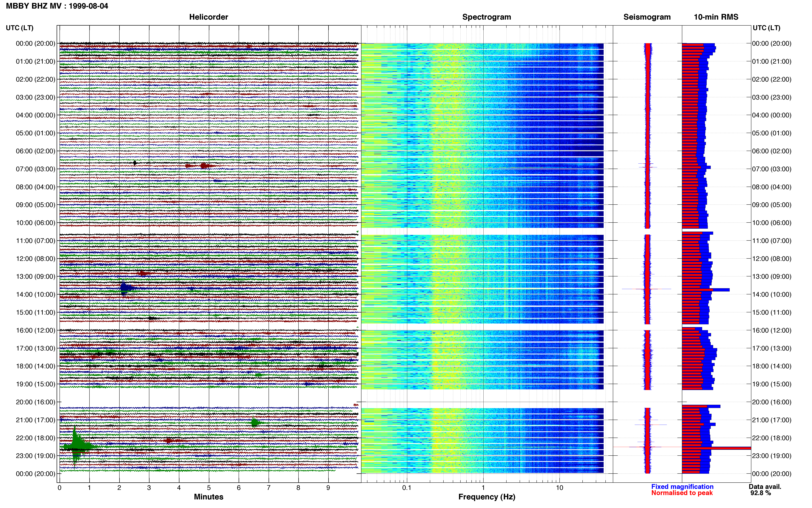Select the 'Helicorder' panel heading

209,17
